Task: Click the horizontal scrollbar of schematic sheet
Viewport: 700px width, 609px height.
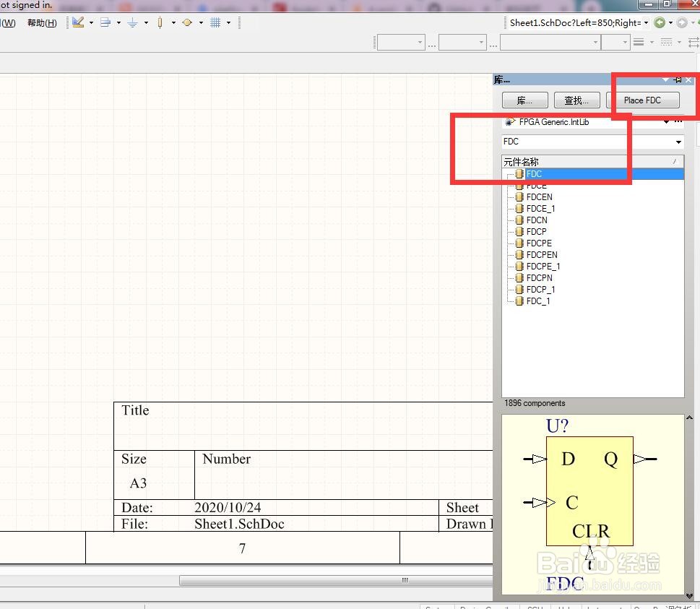Action: (336, 580)
